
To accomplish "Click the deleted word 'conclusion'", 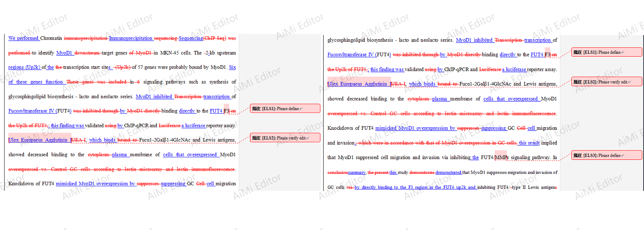I will (338, 172).
